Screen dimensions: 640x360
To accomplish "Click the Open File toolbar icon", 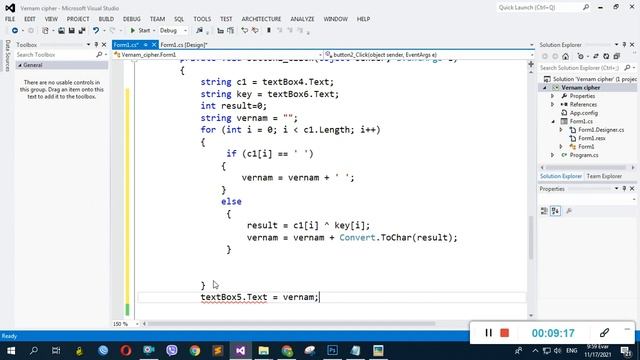I will pyautogui.click(x=61, y=31).
